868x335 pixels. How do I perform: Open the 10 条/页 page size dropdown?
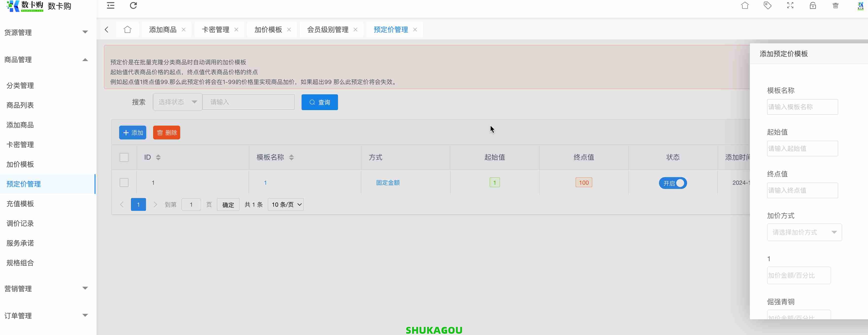tap(285, 204)
